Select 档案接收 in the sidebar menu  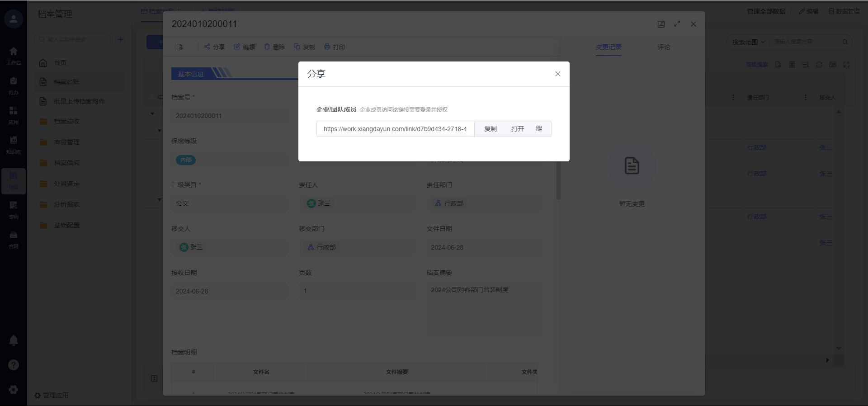pyautogui.click(x=66, y=121)
